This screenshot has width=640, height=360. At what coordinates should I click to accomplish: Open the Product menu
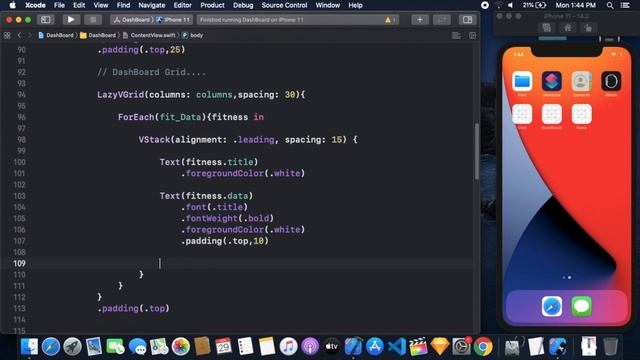pyautogui.click(x=212, y=5)
